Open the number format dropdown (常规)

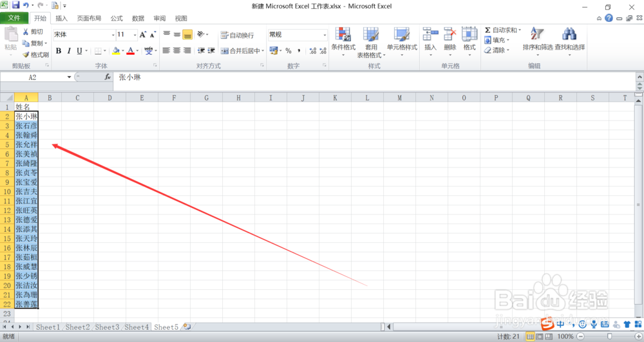coord(325,35)
